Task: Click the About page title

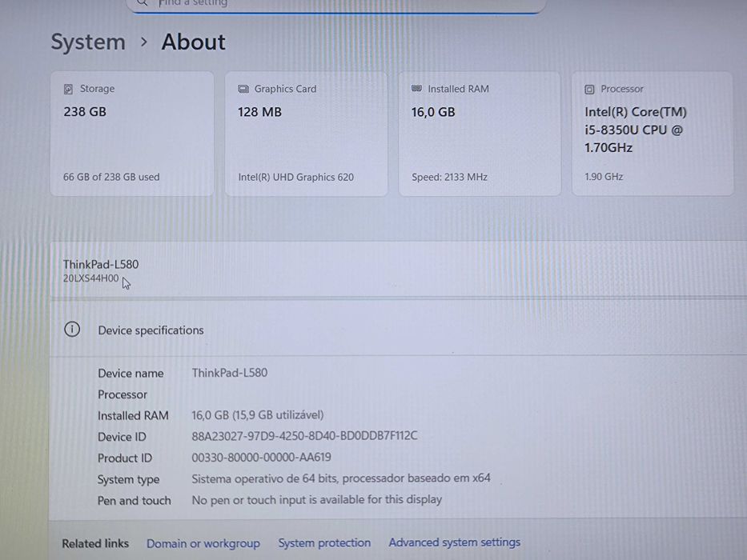Action: (194, 42)
